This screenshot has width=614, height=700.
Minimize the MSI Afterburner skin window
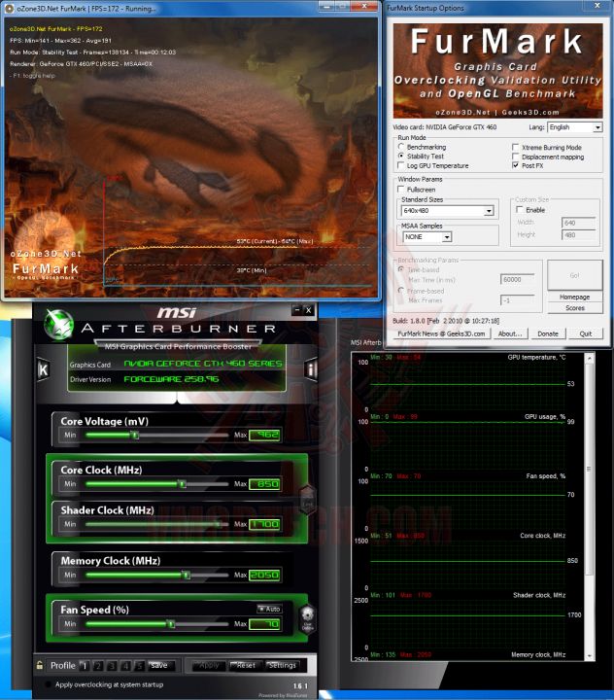click(x=297, y=310)
